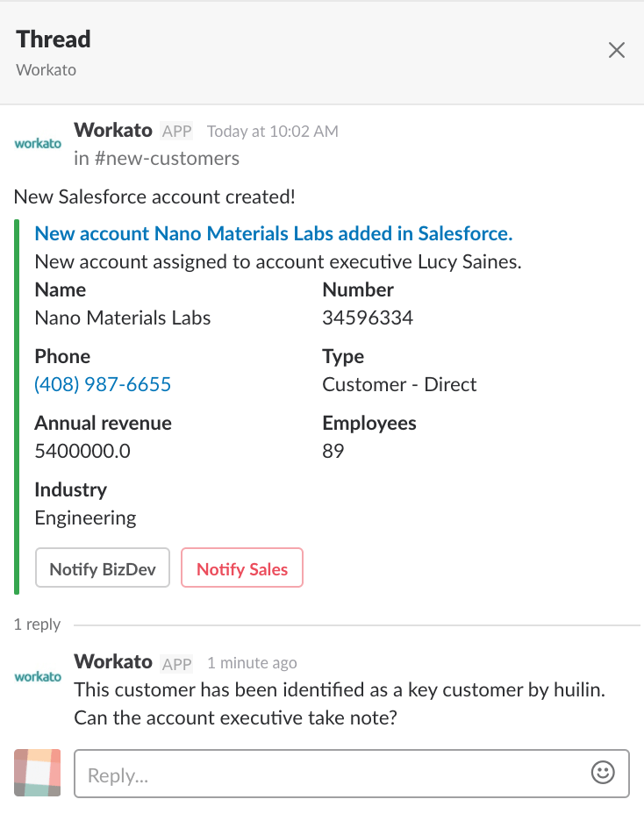Screen dimensions: 644x835
Task: Close the Thread panel
Action: [x=617, y=50]
